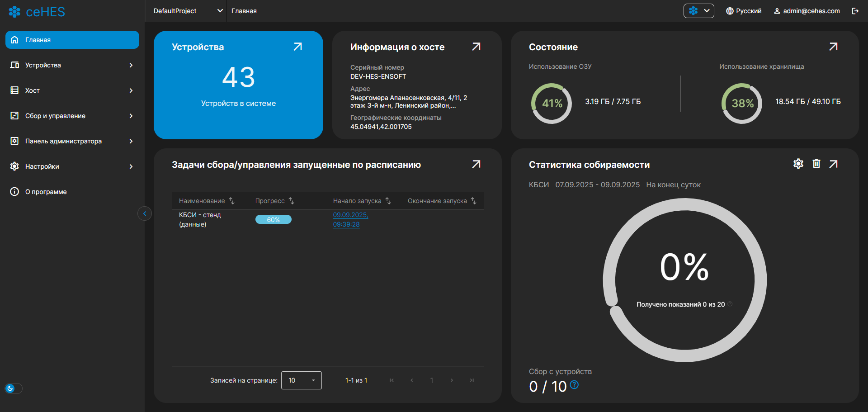Open host information details arrow

[476, 47]
